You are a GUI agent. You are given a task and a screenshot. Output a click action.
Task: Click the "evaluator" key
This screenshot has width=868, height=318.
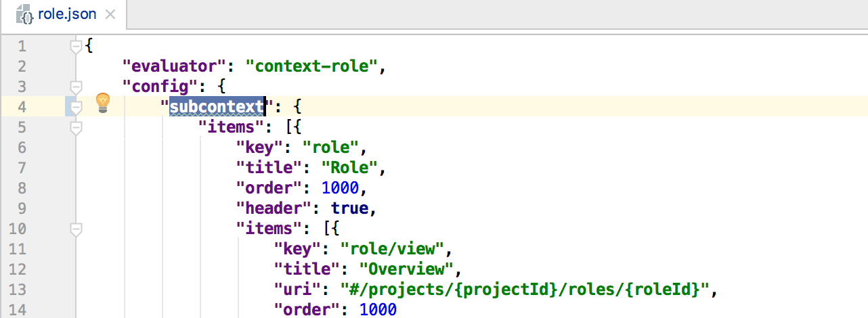173,66
